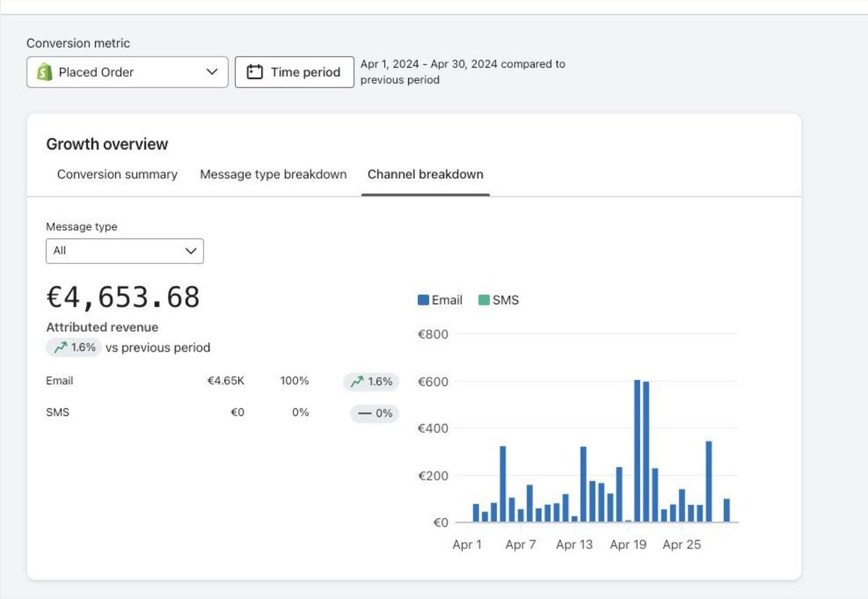Click the calendar icon in Time period
The height and width of the screenshot is (599, 868).
point(255,72)
